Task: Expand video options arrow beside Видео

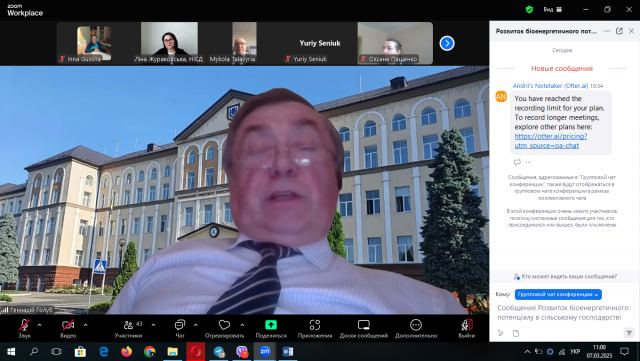Action: tap(86, 325)
